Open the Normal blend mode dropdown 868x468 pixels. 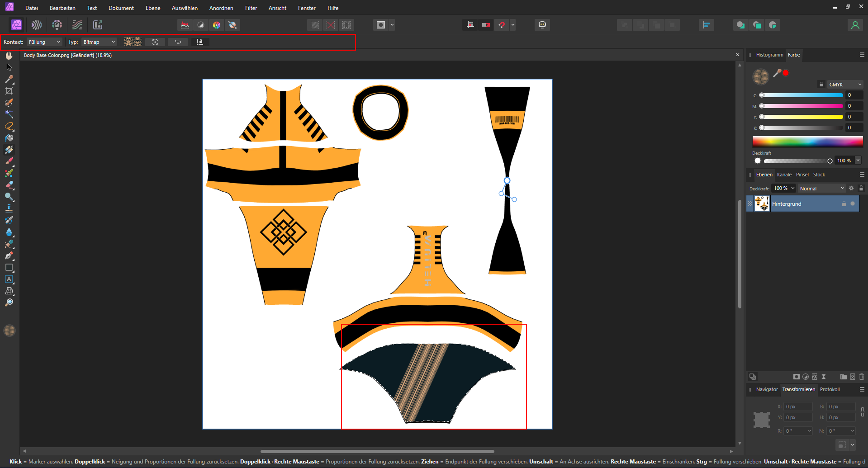[821, 189]
